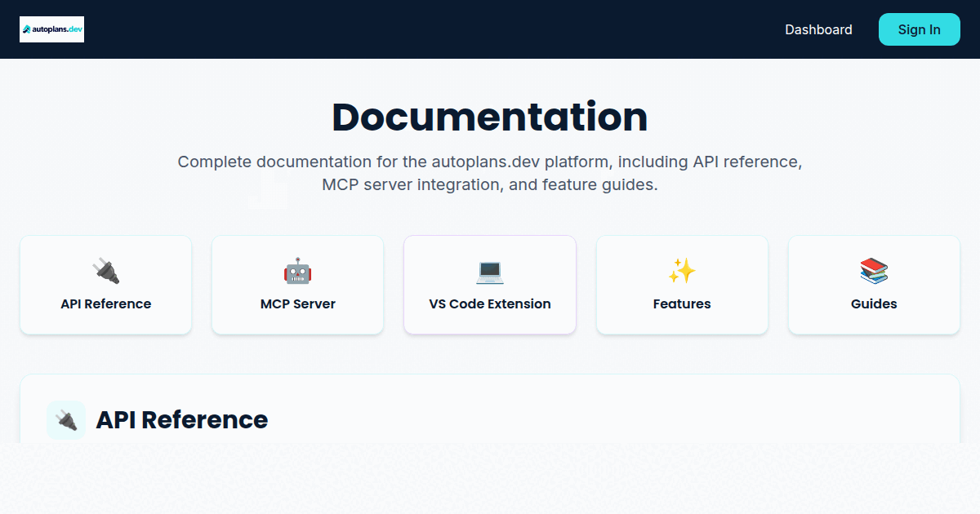Screen dimensions: 980x514
Task: Click the Guides books icon
Action: click(874, 271)
